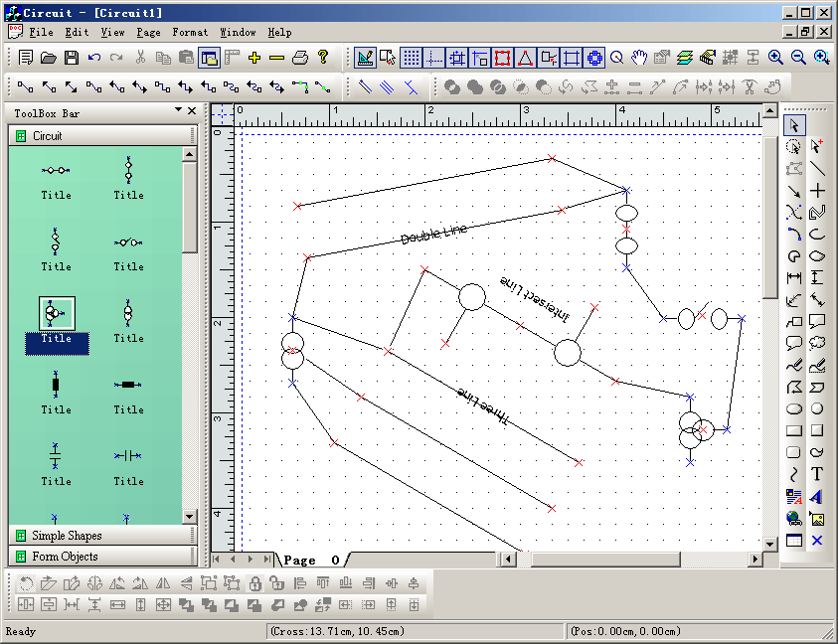Go to the previous page button
This screenshot has height=644, width=838.
233,560
